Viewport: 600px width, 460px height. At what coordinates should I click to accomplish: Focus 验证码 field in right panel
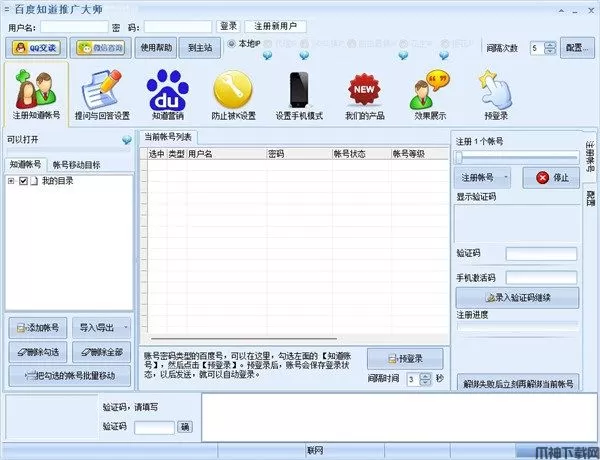541,254
